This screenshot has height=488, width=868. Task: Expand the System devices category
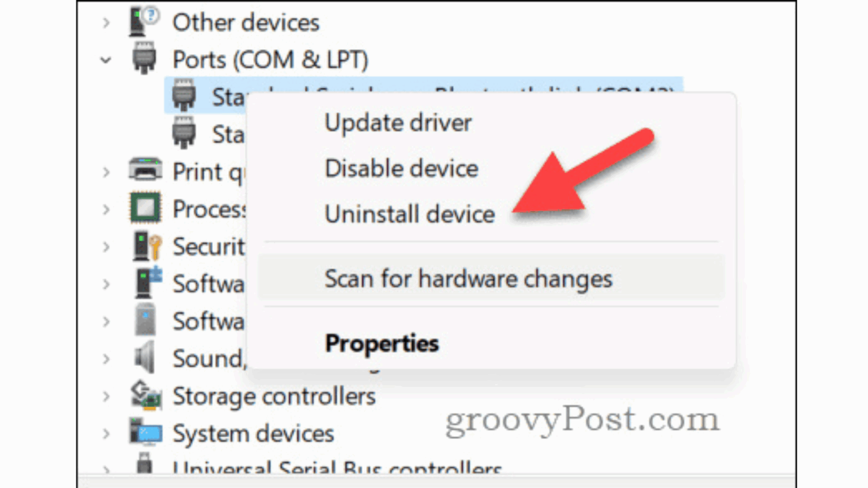click(x=106, y=434)
